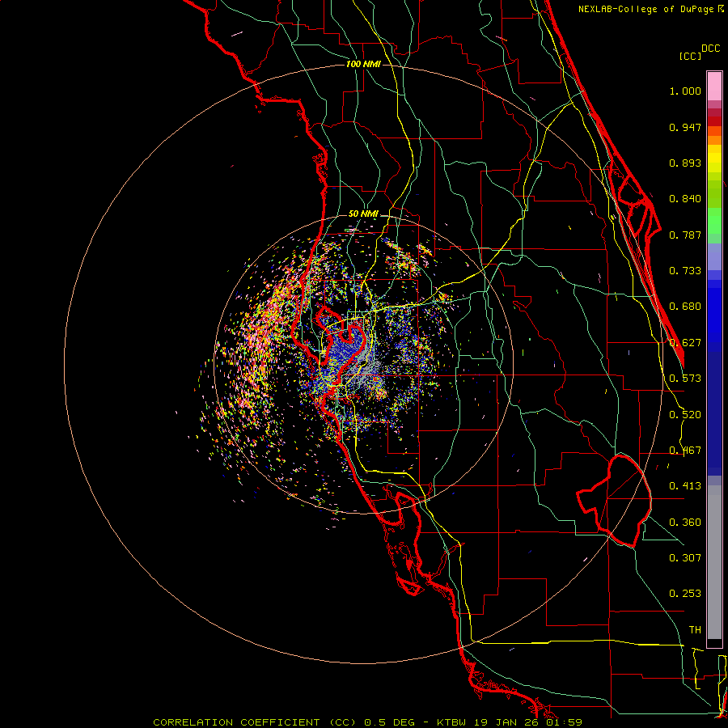Click the NEXLAB-College of DuPage title text

[646, 9]
